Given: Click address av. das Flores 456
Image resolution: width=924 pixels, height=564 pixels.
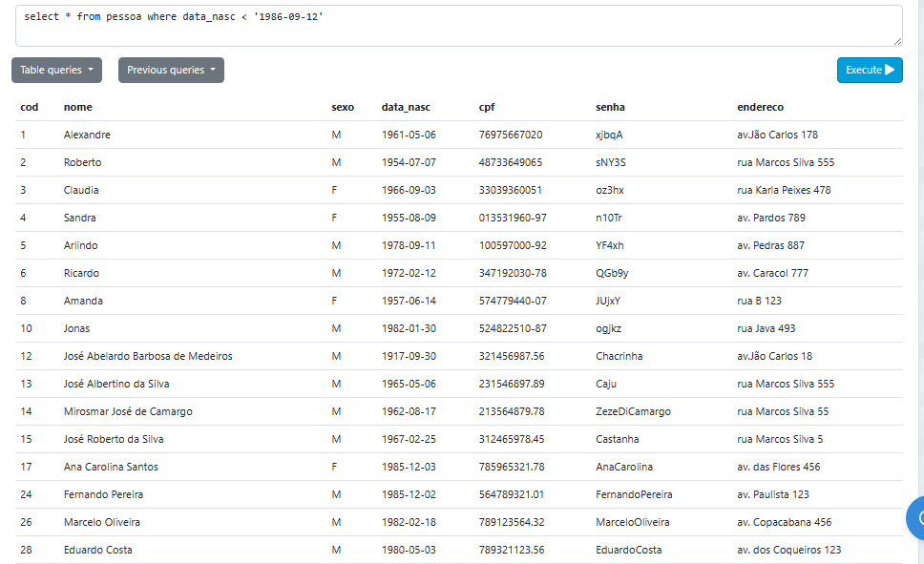Looking at the screenshot, I should [x=779, y=468].
